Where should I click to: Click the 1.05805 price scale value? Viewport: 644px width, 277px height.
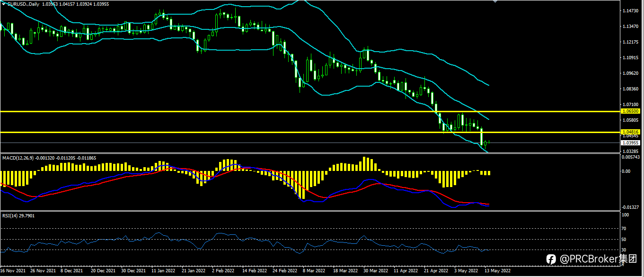[x=631, y=120]
